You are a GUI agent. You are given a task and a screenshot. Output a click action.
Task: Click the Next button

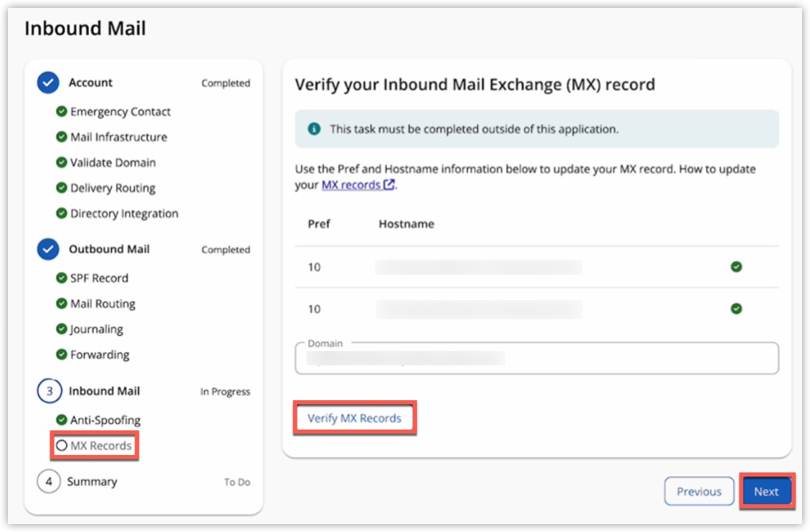coord(766,491)
